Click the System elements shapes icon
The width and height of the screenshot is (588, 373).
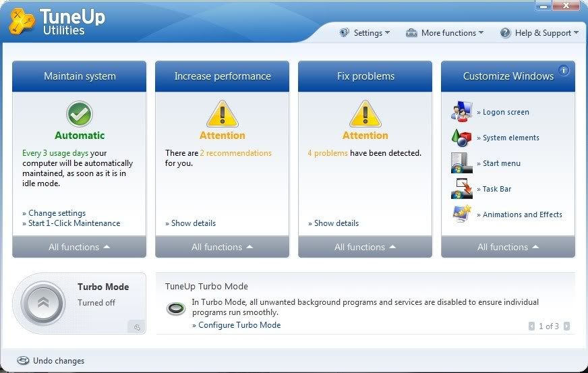(462, 138)
